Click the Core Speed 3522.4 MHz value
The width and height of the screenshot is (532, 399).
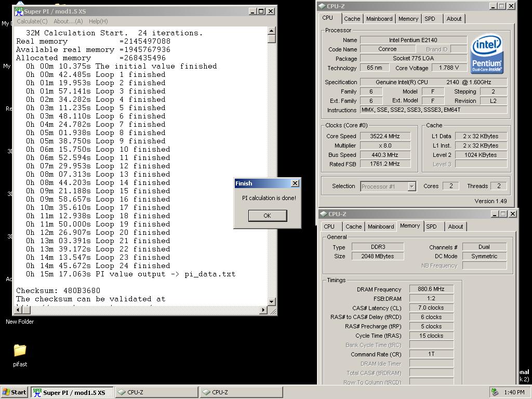click(x=385, y=136)
